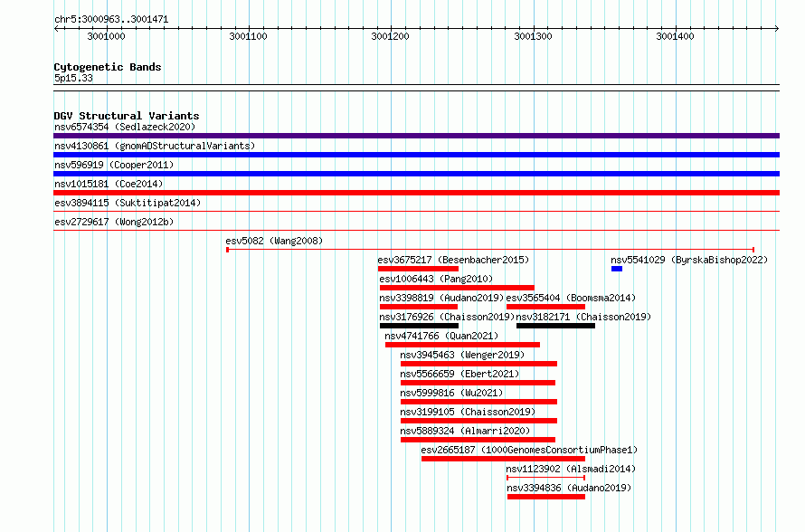
Task: Select the black nsv3182171 variant bar
Action: coord(555,326)
